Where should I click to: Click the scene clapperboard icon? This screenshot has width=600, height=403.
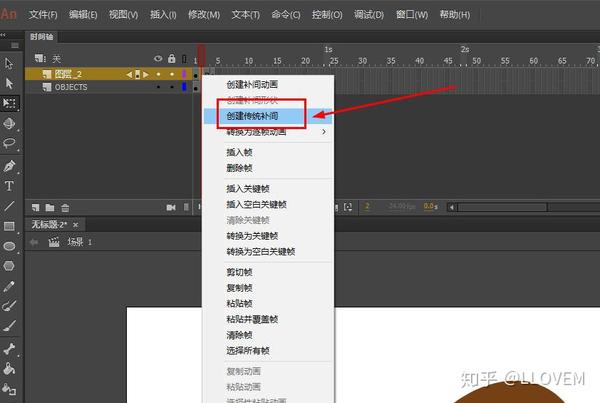54,242
